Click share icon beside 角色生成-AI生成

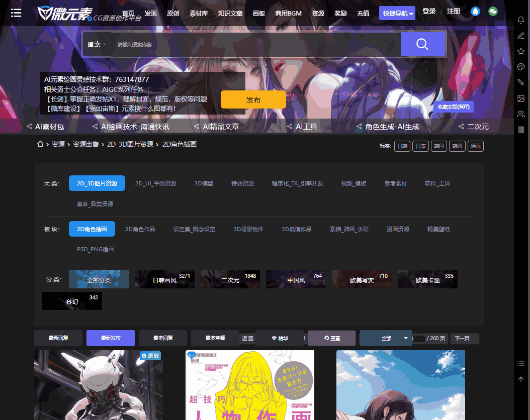point(359,127)
